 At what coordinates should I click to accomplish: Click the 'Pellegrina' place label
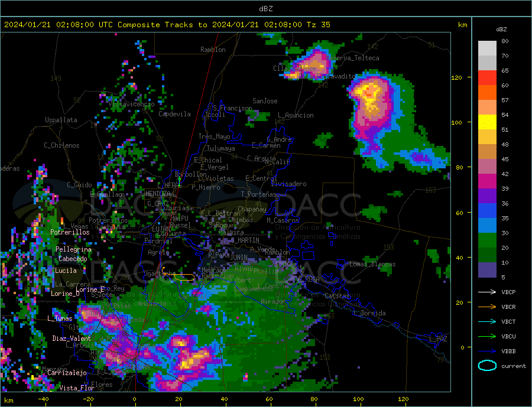click(74, 249)
